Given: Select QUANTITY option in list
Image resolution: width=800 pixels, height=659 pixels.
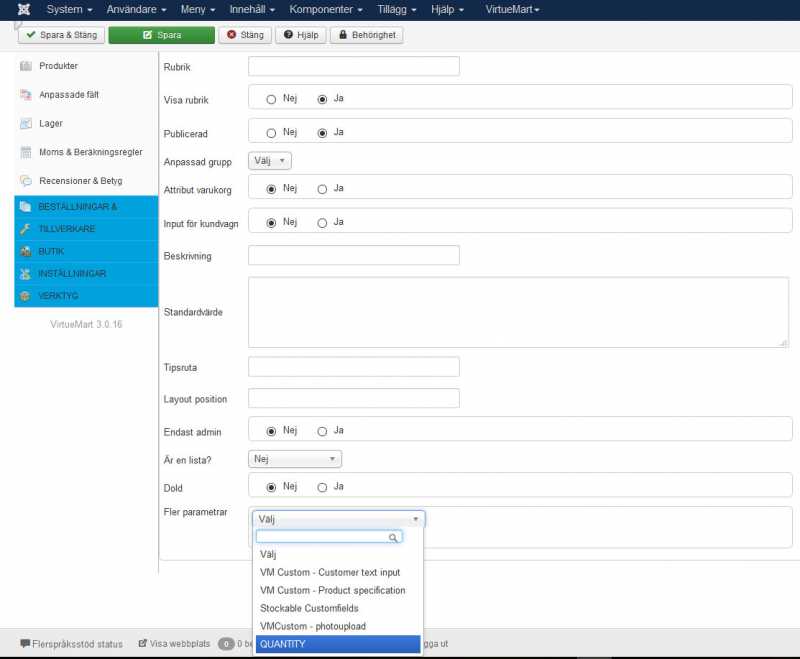Looking at the screenshot, I should click(x=338, y=644).
